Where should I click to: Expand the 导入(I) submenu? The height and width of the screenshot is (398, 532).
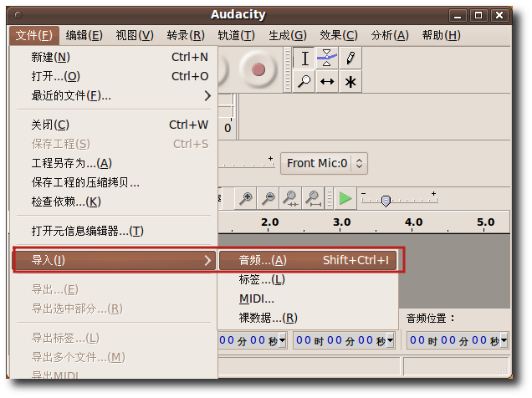click(115, 260)
